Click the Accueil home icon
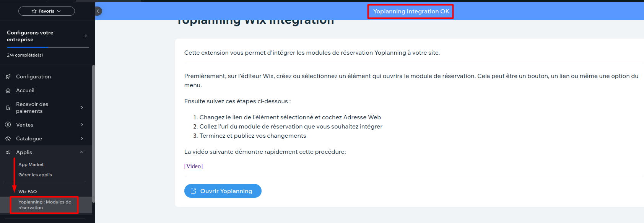The height and width of the screenshot is (223, 644). click(8, 91)
